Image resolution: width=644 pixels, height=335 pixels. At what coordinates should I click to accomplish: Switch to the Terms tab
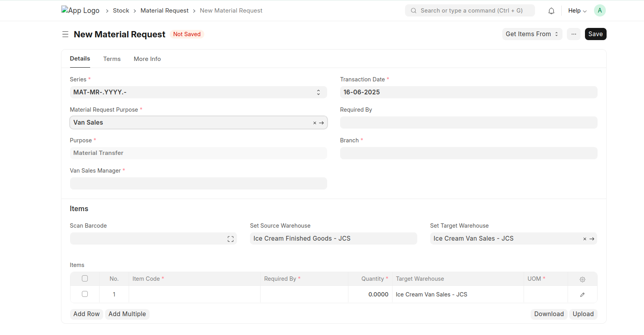tap(112, 59)
